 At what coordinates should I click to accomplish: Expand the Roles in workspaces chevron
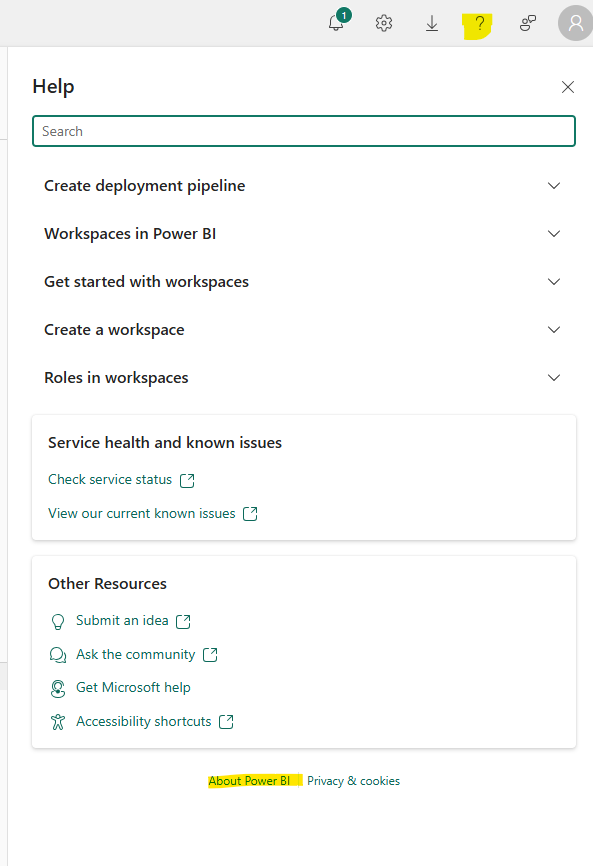pos(554,378)
